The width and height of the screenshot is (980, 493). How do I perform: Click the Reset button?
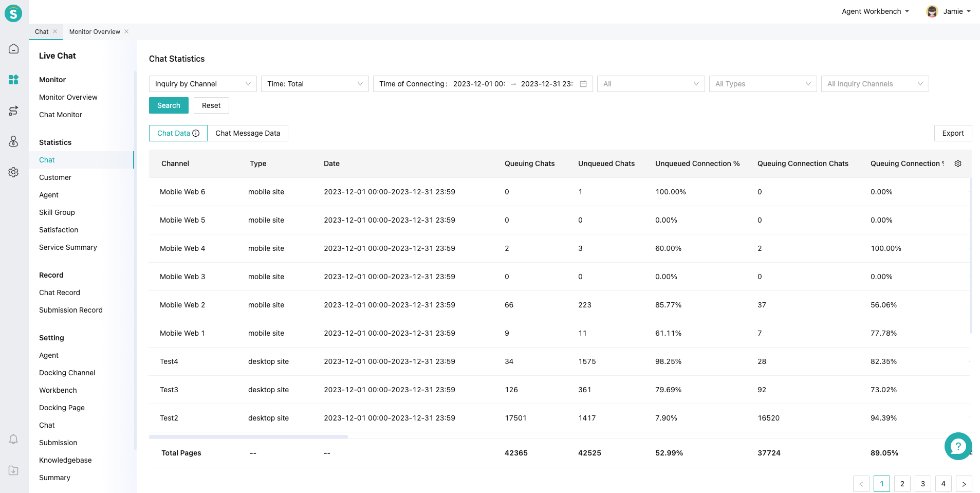tap(211, 105)
